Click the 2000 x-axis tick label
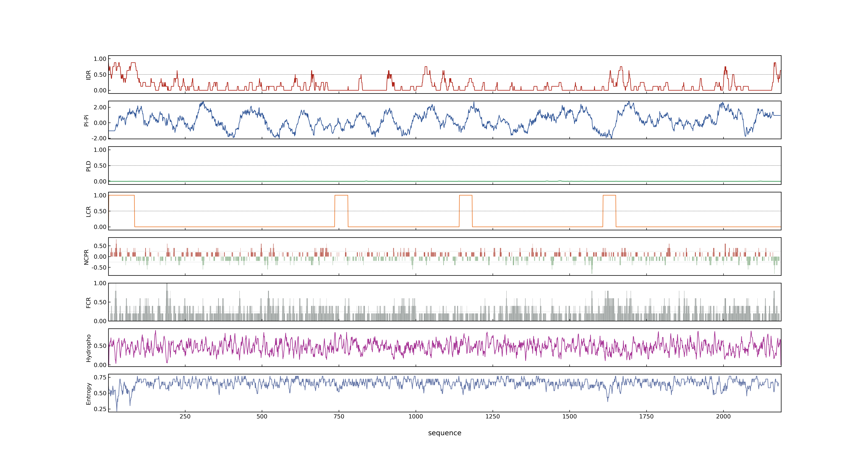 pyautogui.click(x=723, y=416)
